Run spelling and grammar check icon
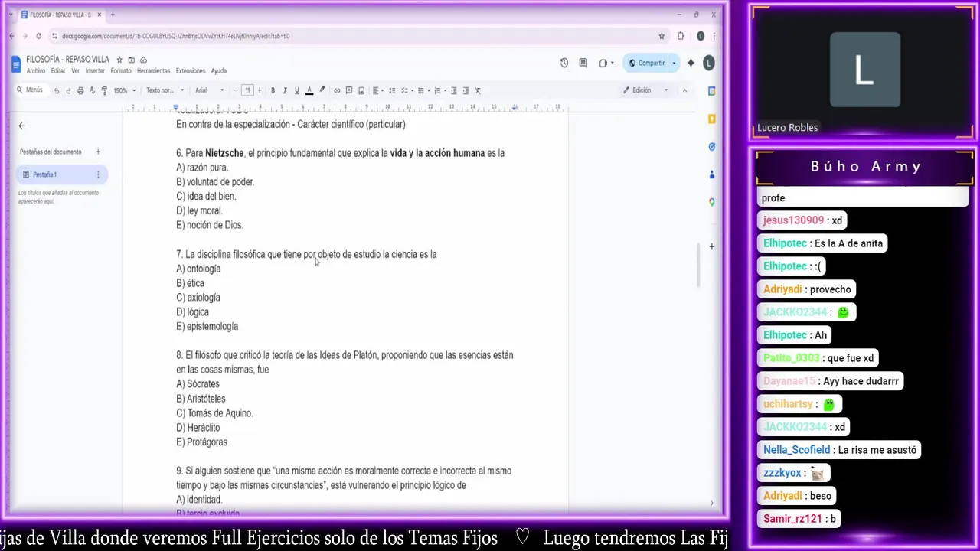This screenshot has height=551, width=980. [93, 90]
